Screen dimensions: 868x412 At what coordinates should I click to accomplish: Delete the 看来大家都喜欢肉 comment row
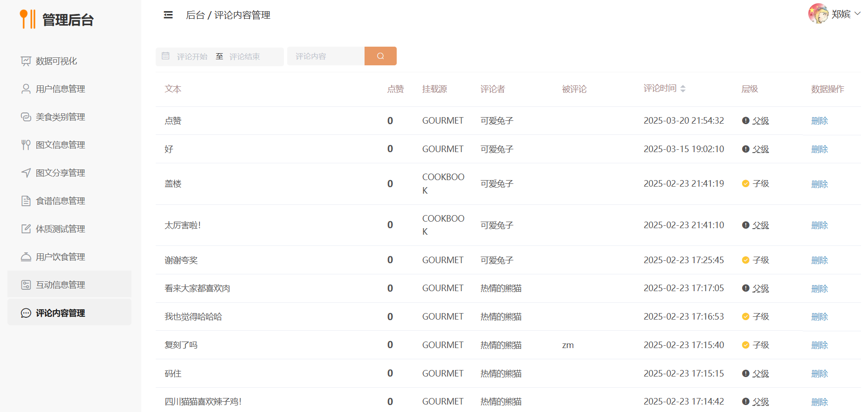820,289
